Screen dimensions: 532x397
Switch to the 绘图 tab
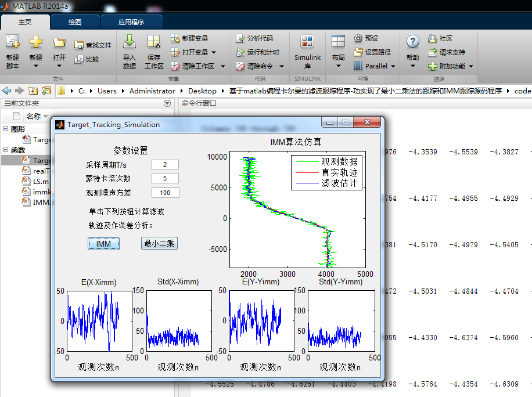(75, 22)
